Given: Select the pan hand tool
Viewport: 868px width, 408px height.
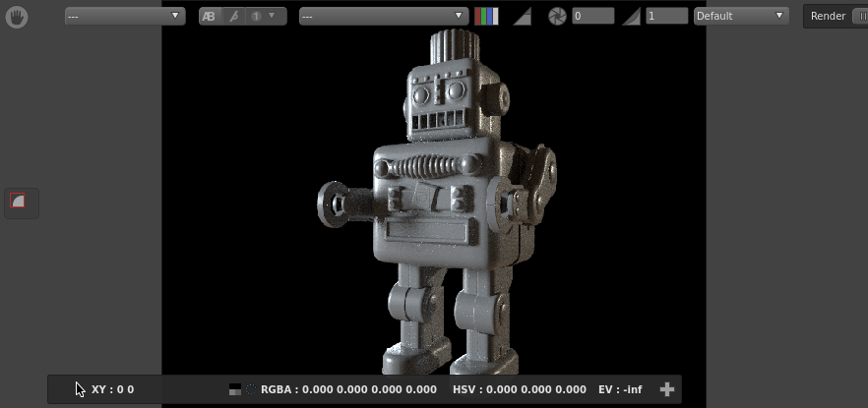Looking at the screenshot, I should coord(16,17).
